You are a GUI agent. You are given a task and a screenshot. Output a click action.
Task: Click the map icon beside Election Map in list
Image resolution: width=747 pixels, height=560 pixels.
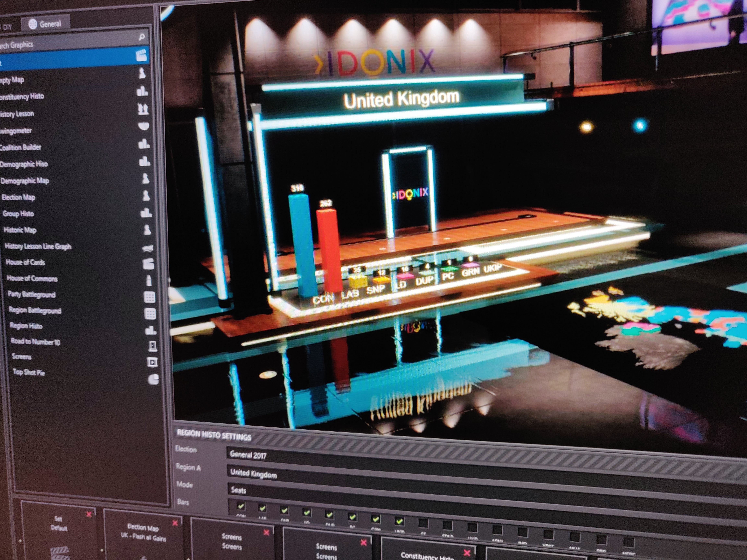(146, 196)
